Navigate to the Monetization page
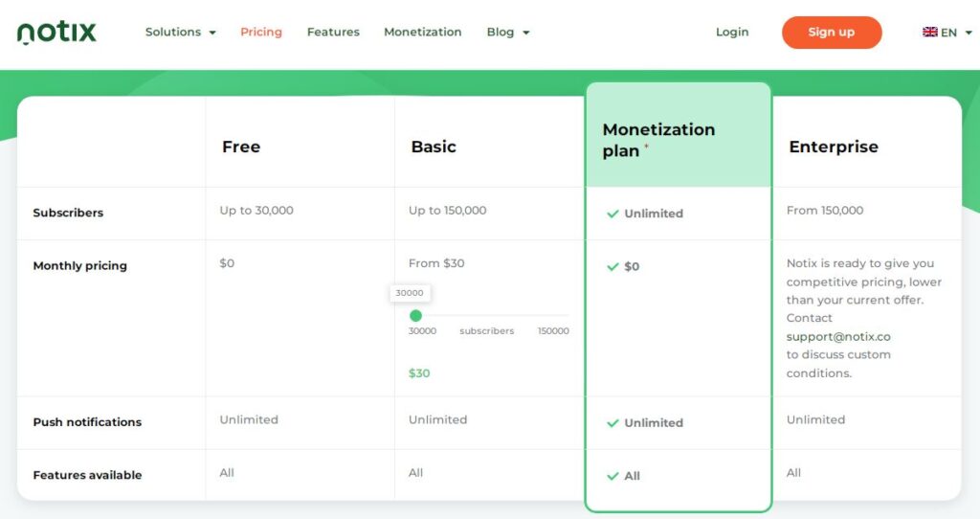This screenshot has height=519, width=980. [x=422, y=33]
